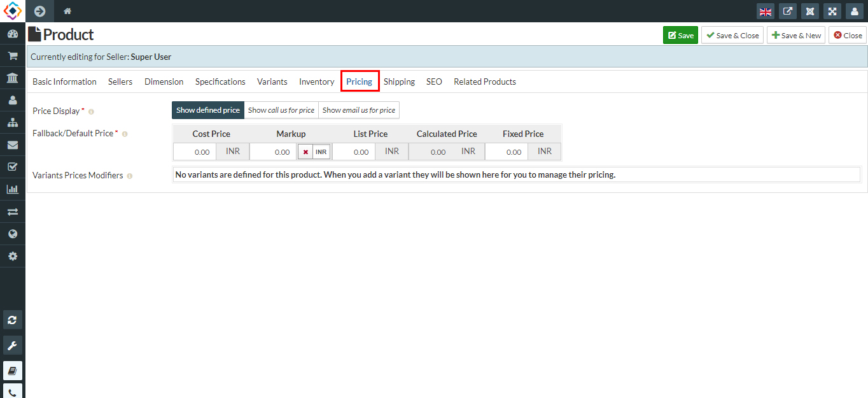Switch to Show call us for price
This screenshot has width=868, height=398.
pyautogui.click(x=281, y=110)
